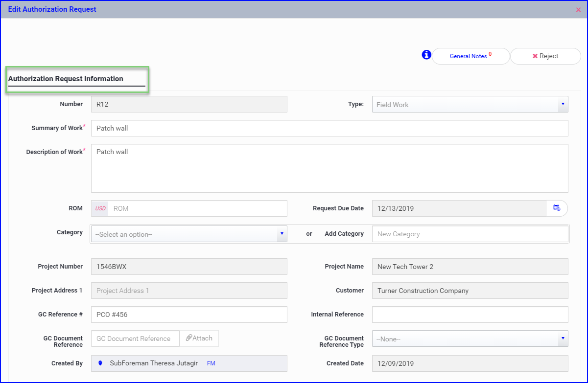Click the Internal Reference field
This screenshot has height=383, width=588.
tap(470, 315)
